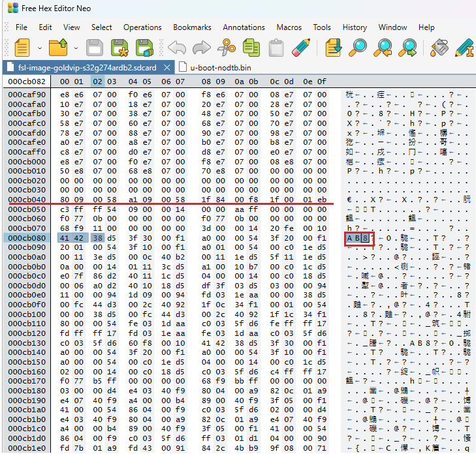Open the Tools menu
The height and width of the screenshot is (454, 476).
click(x=322, y=27)
